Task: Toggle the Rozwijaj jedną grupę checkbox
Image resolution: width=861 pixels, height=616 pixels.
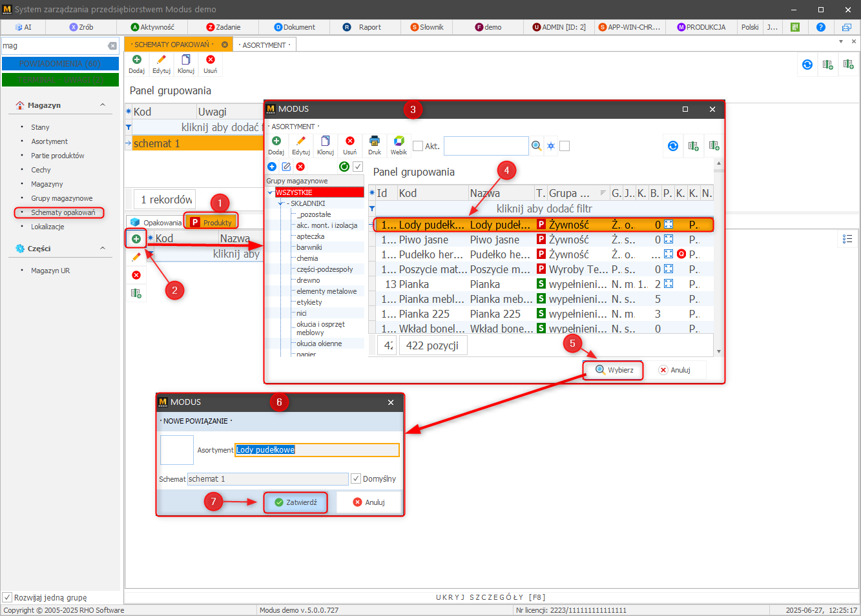Action: coord(7,597)
